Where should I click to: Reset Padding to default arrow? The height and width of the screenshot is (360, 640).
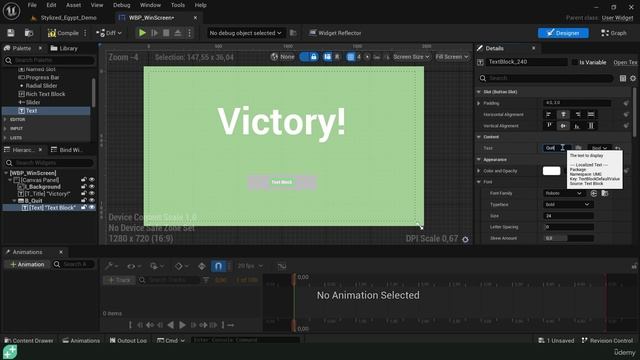626,103
